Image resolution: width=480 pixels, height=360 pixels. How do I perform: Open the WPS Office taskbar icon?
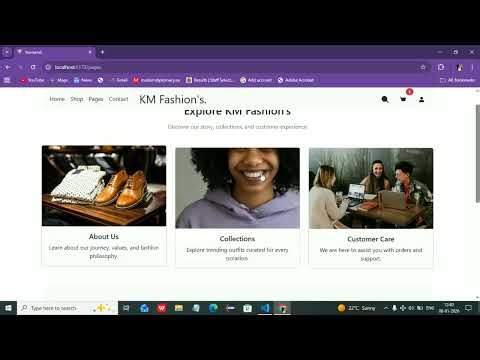(162, 308)
